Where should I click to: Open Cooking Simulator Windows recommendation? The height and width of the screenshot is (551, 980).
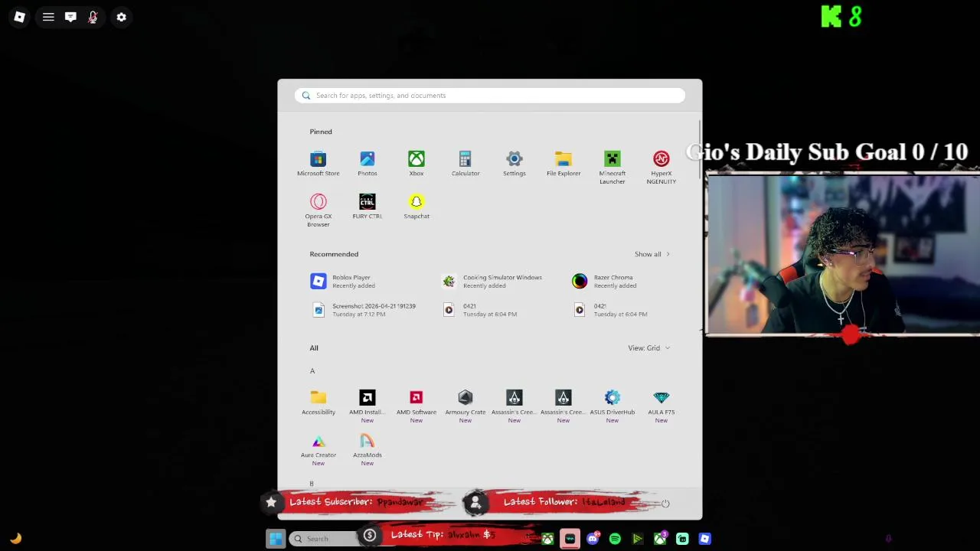492,282
